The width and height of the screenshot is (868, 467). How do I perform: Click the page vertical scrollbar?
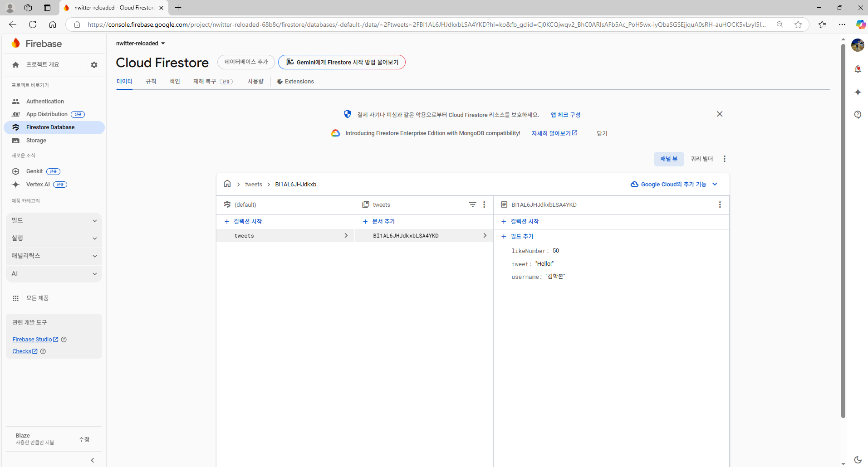click(843, 230)
